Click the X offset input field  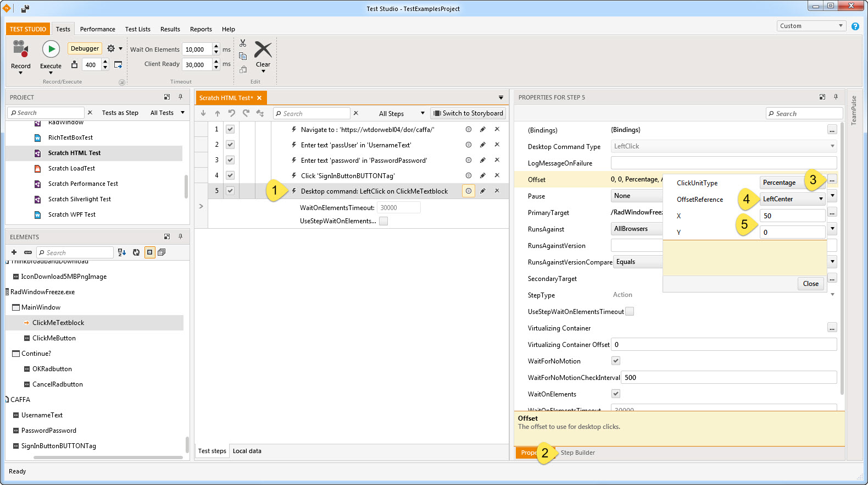792,216
